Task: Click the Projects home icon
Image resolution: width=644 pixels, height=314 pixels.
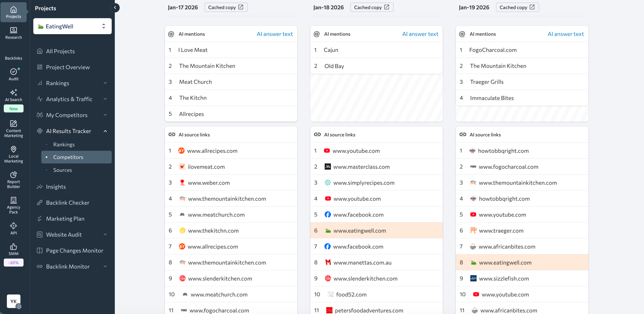Action: [x=13, y=12]
